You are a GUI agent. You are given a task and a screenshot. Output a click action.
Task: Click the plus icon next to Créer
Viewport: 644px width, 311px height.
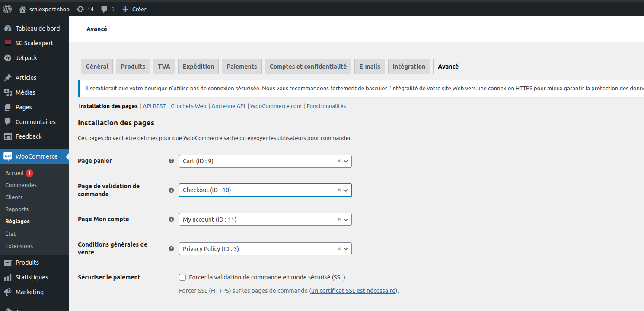tap(125, 9)
